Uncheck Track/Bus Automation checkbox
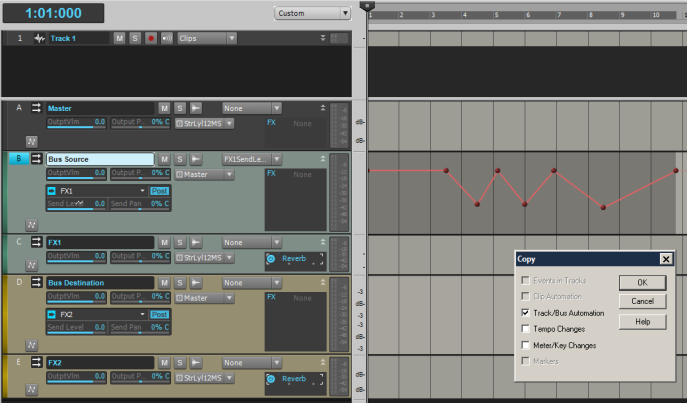This screenshot has width=687, height=403. coord(525,312)
